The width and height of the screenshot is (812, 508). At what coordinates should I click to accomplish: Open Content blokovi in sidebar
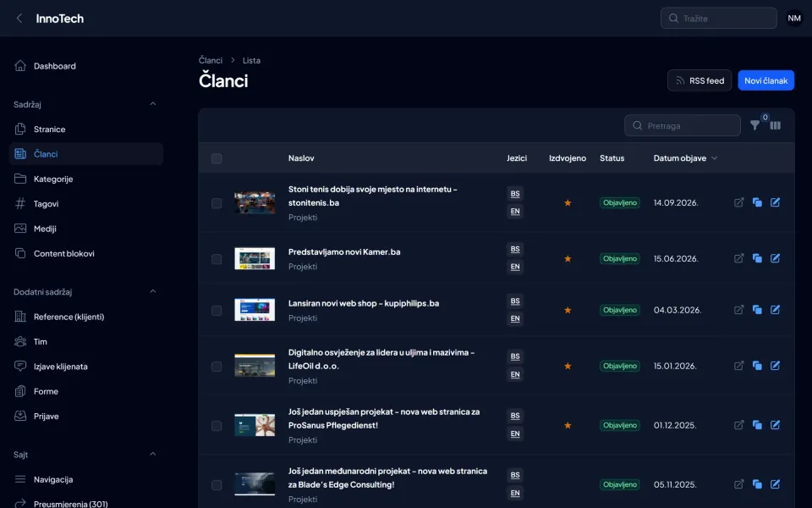tap(86, 253)
